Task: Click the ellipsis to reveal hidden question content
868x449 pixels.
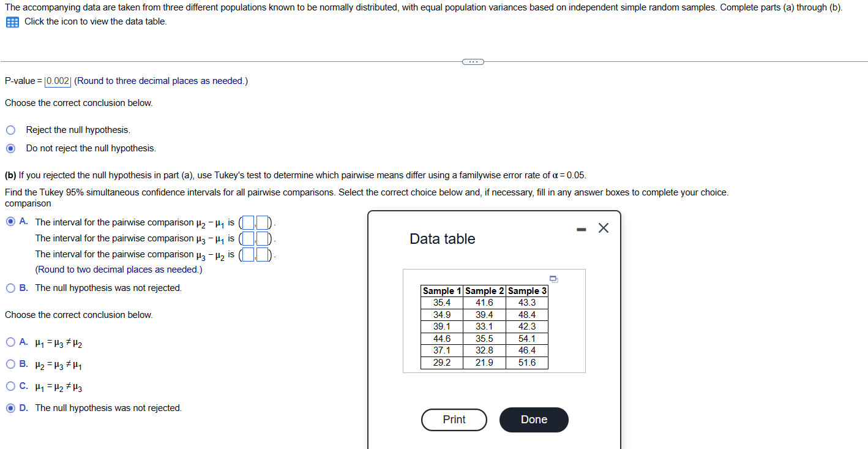Action: (473, 61)
